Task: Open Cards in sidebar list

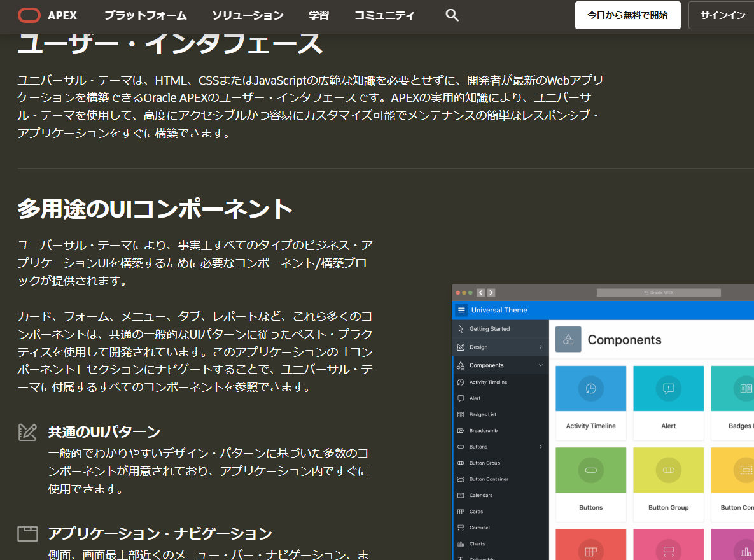Action: pyautogui.click(x=500, y=512)
